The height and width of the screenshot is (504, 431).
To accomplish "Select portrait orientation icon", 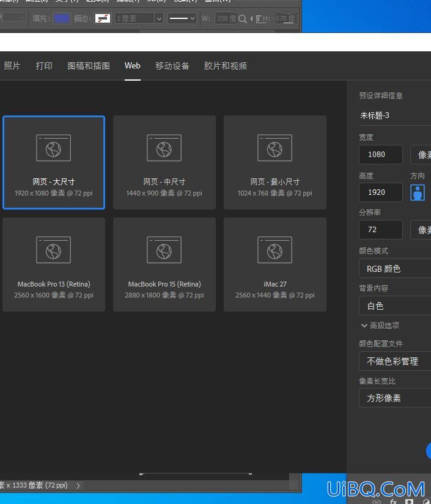I will pos(418,192).
